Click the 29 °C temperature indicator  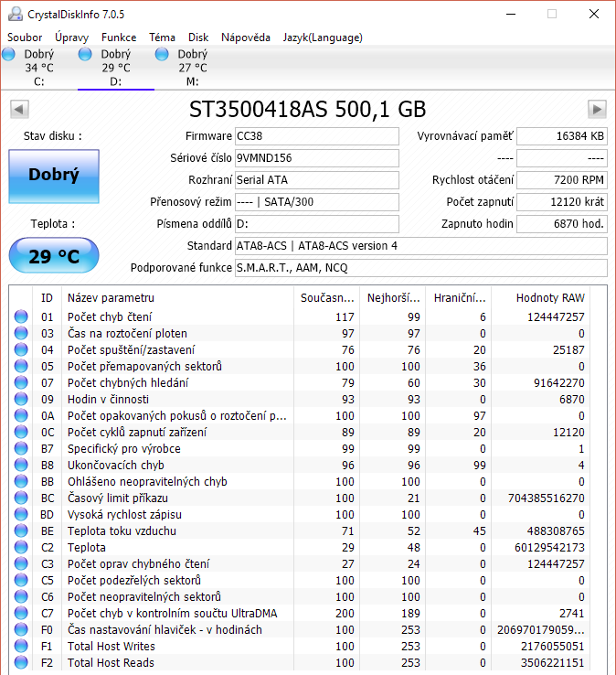54,256
